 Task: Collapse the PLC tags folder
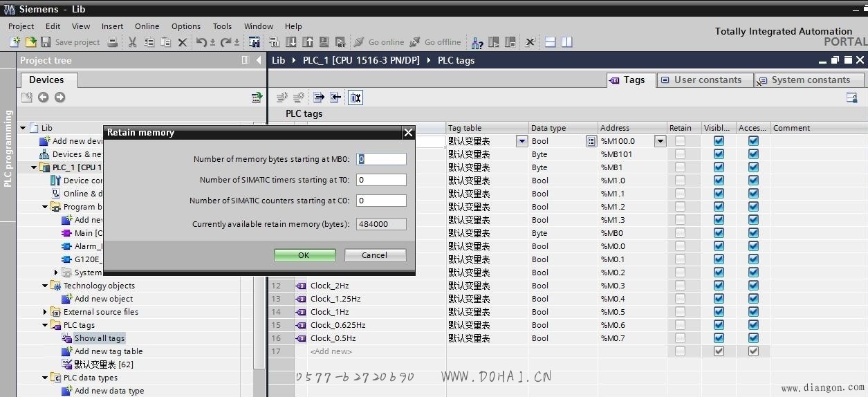click(x=45, y=325)
